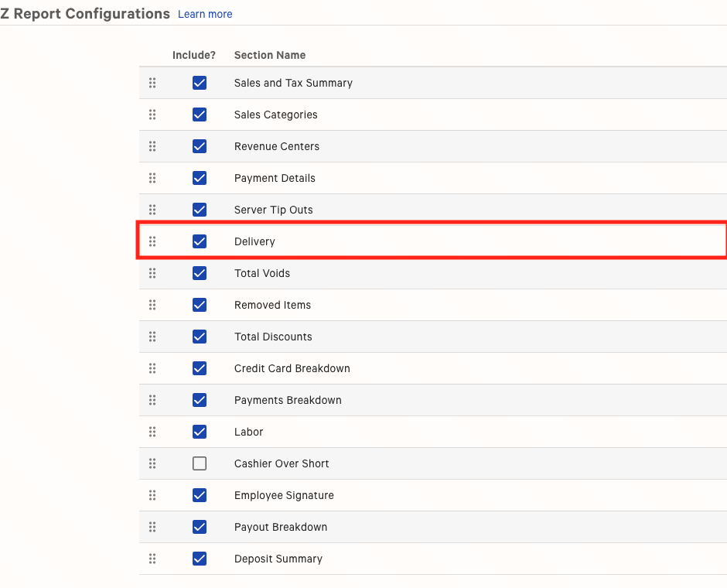The image size is (727, 588).
Task: Click drag handle next to Total Discounts
Action: point(152,337)
